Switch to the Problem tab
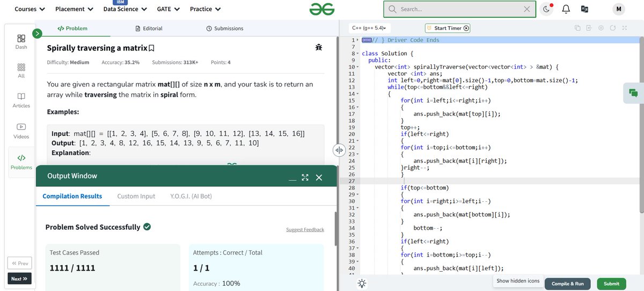Viewport: 644px width, 291px height. coord(72,28)
